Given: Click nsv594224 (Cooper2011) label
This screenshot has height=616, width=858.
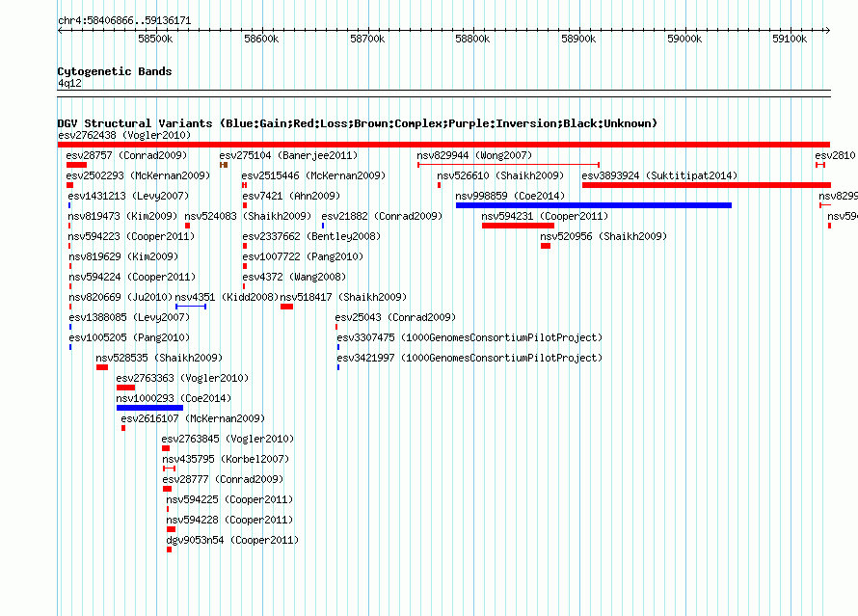Looking at the screenshot, I should click(x=132, y=277).
